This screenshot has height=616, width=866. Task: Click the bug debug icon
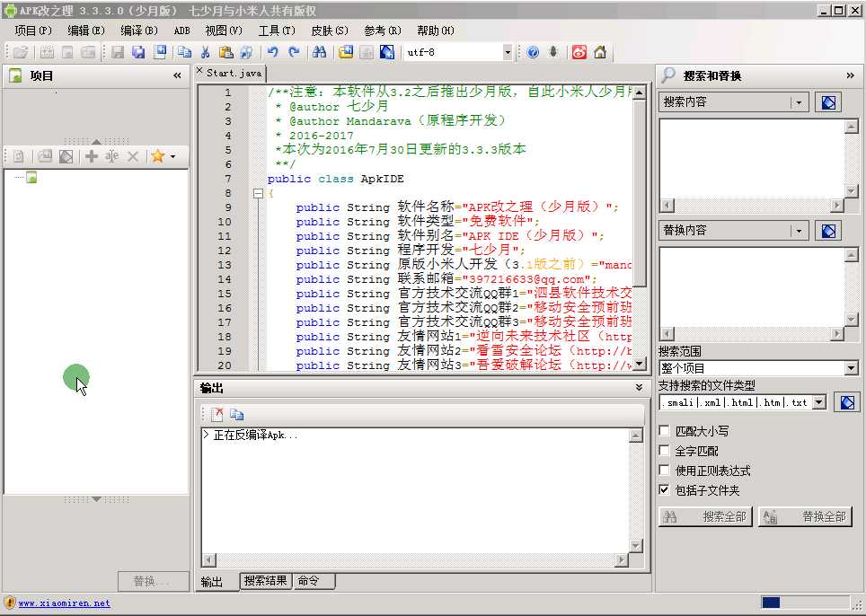(553, 52)
